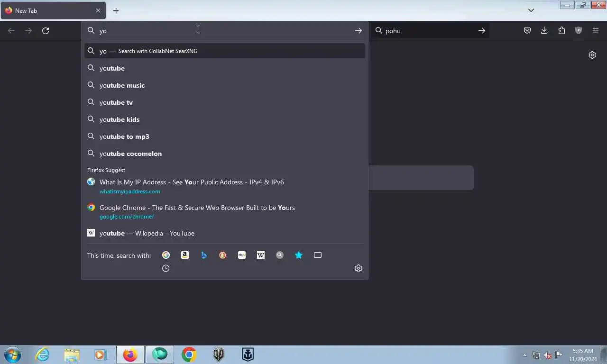Personalize New Tab with gear icon
607x364 pixels.
click(592, 55)
